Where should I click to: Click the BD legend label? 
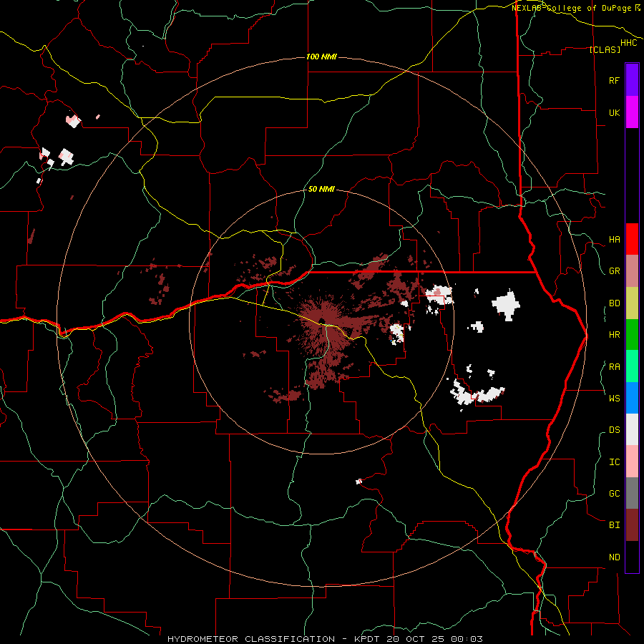[614, 303]
